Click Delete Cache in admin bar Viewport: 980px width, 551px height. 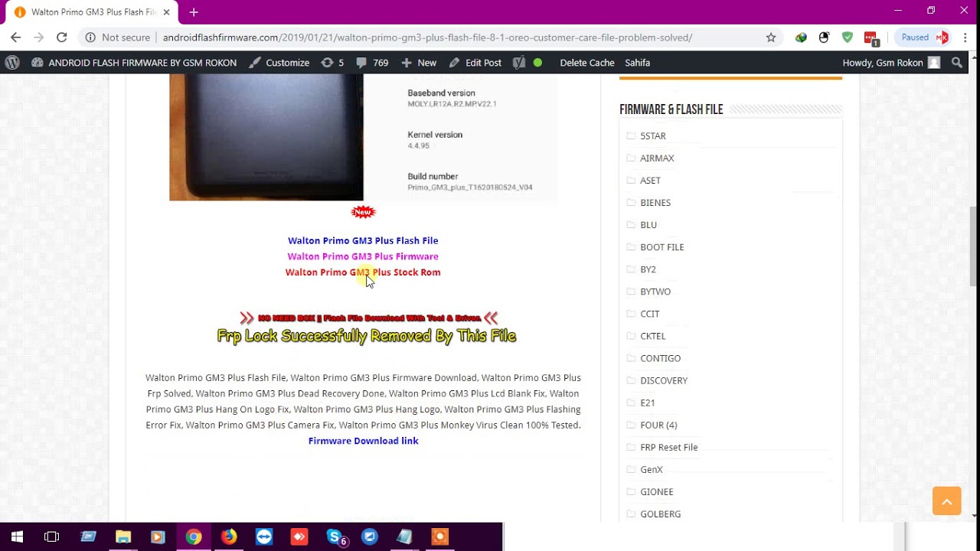coord(587,63)
